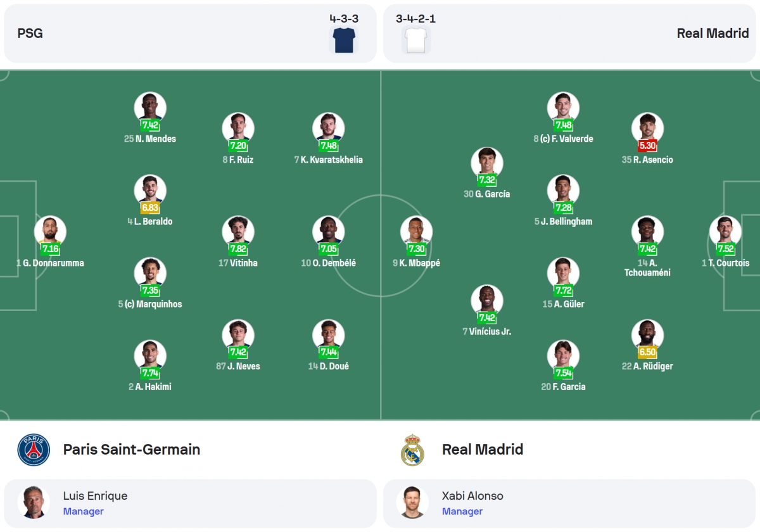
Task: Open the Paris Saint-Germain team name link
Action: point(132,450)
